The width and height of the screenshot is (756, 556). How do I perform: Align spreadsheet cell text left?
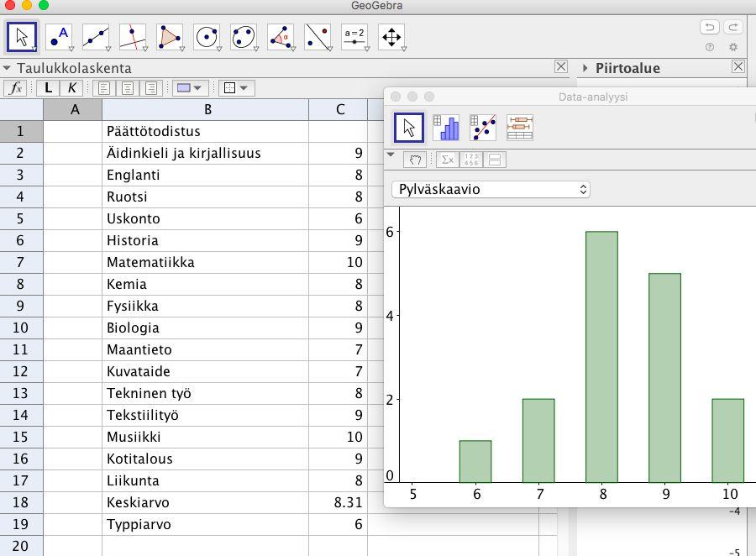point(103,88)
